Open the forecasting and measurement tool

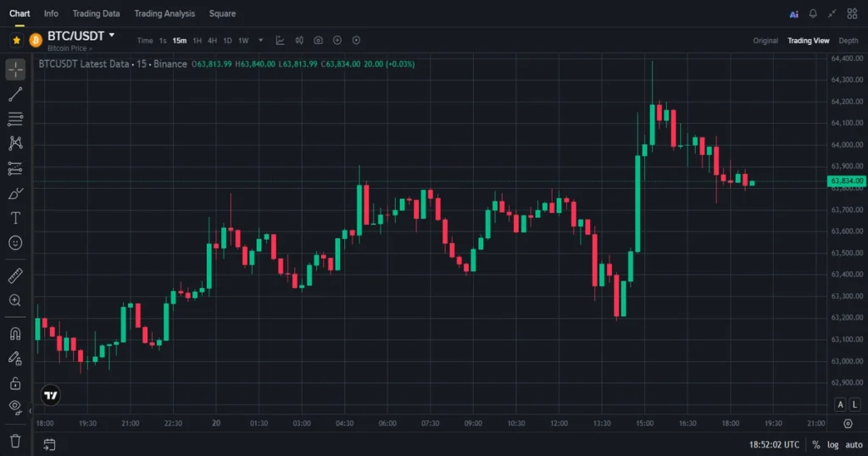[x=15, y=168]
